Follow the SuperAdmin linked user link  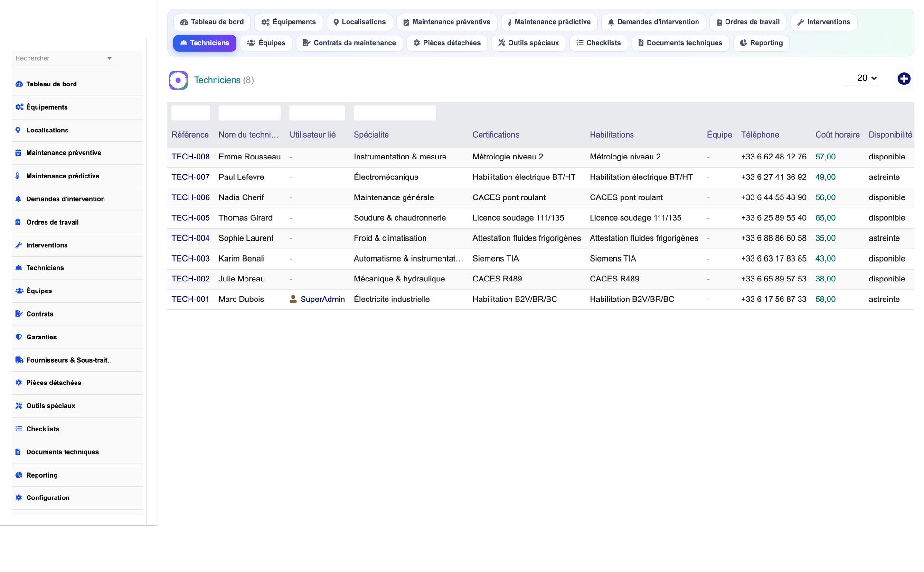pyautogui.click(x=322, y=300)
